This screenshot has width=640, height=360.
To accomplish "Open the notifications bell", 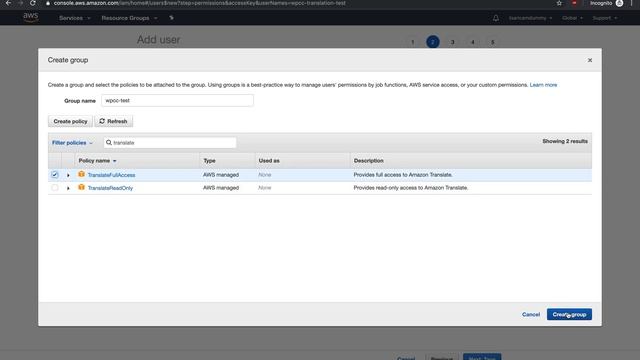I will [496, 18].
